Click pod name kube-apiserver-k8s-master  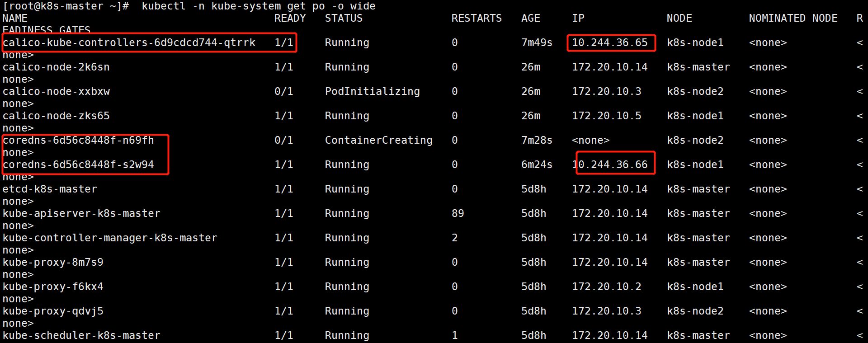pyautogui.click(x=81, y=213)
